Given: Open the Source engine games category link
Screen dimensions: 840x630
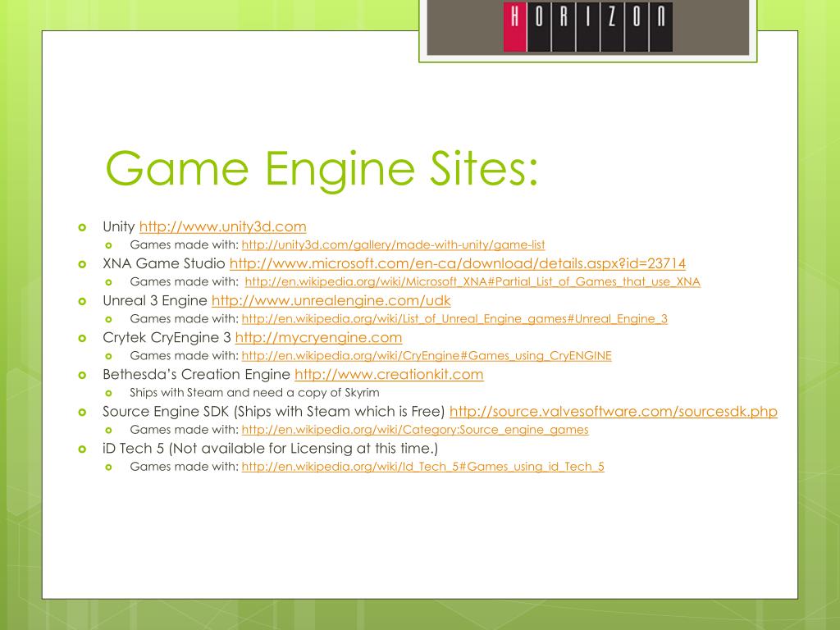Looking at the screenshot, I should tap(415, 430).
